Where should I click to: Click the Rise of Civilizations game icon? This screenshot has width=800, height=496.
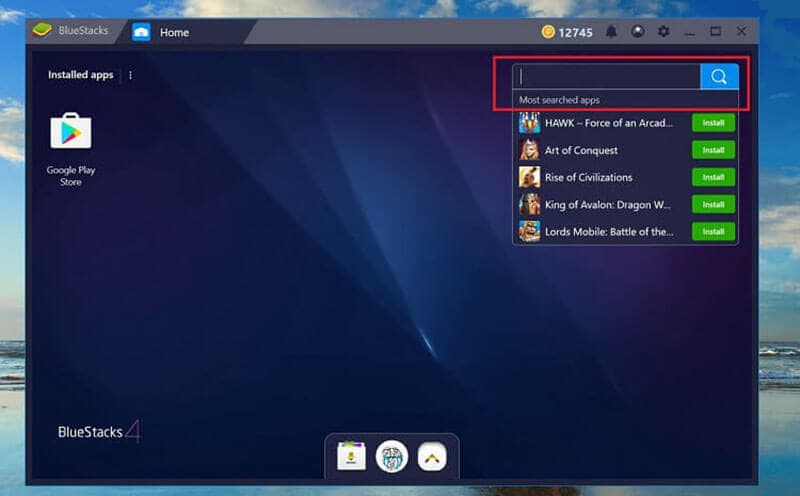pos(530,177)
